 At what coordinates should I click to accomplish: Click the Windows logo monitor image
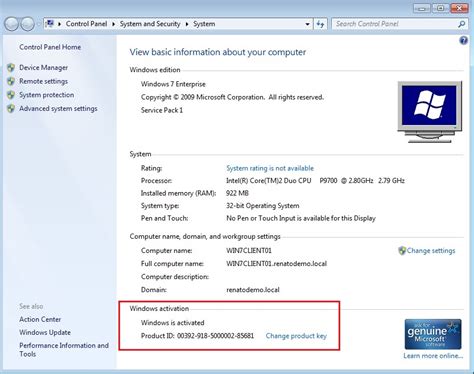430,112
